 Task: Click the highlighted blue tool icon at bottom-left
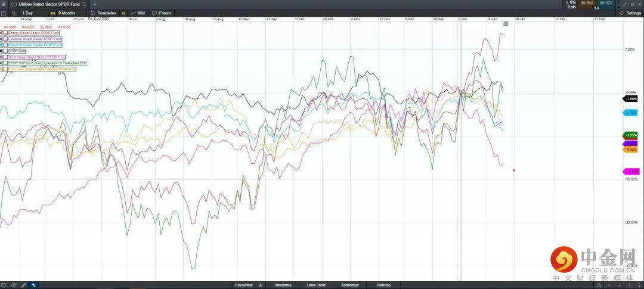pyautogui.click(x=33, y=285)
